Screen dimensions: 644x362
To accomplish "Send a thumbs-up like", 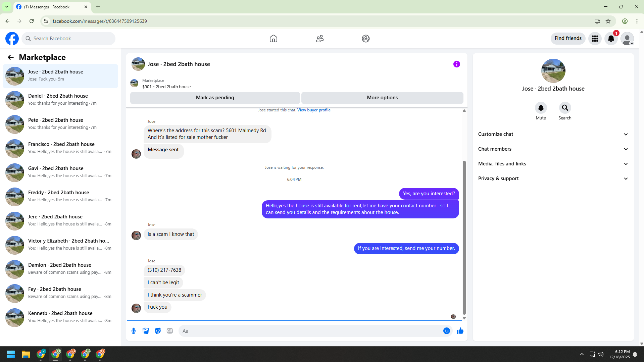I will point(460,331).
